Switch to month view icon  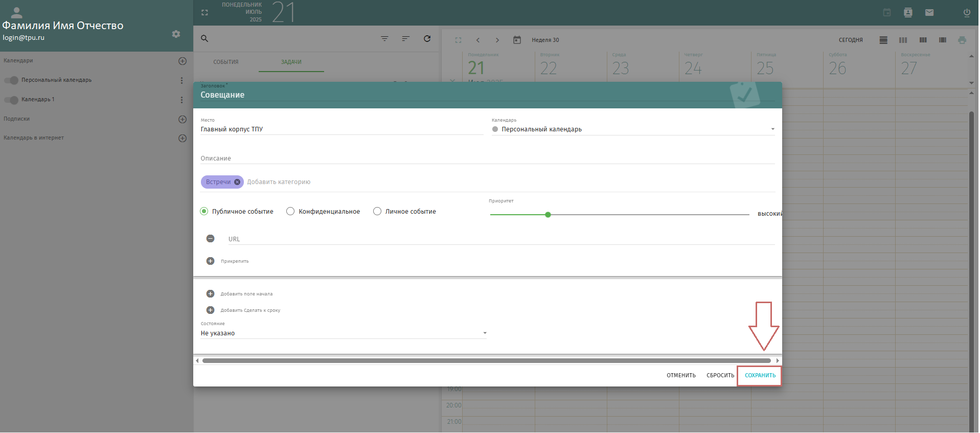pyautogui.click(x=923, y=40)
